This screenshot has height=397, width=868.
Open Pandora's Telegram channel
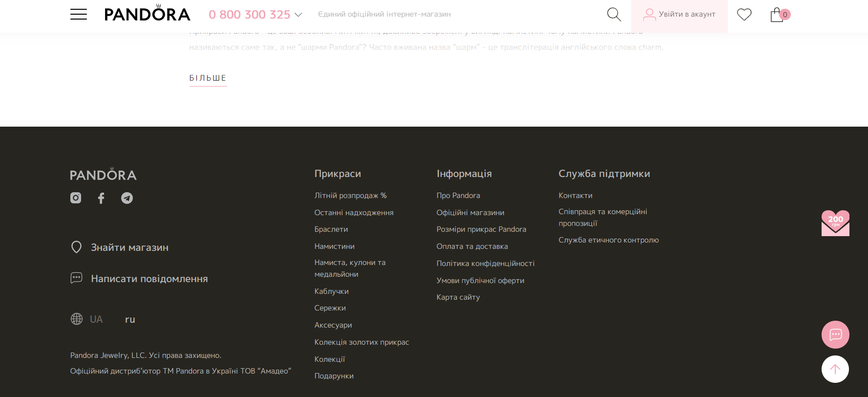(127, 198)
